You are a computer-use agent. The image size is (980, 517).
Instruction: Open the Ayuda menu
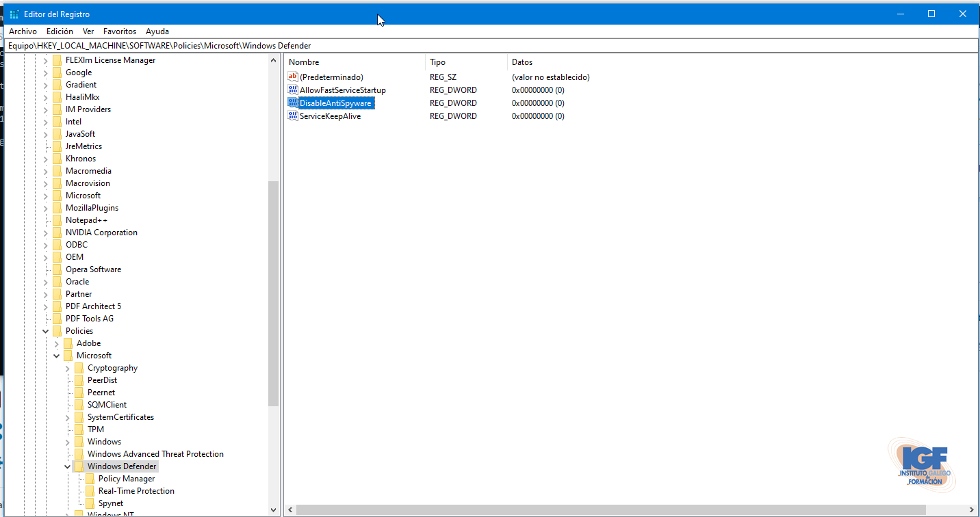[157, 31]
